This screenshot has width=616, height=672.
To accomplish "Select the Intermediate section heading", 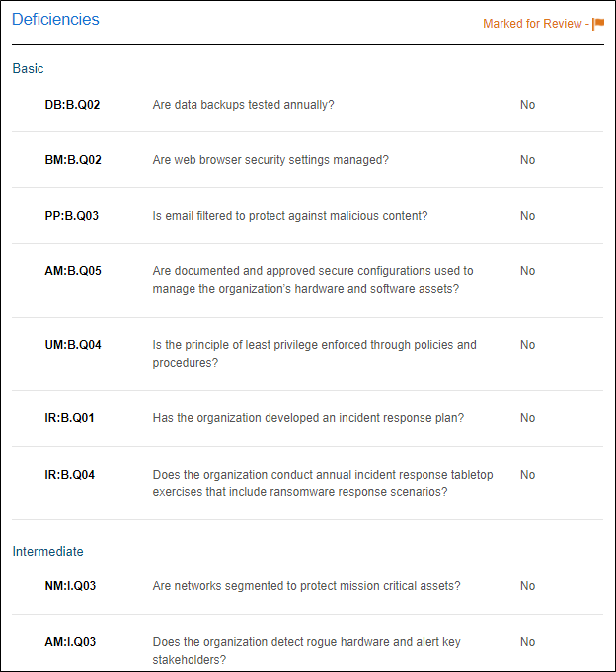I will tap(47, 551).
